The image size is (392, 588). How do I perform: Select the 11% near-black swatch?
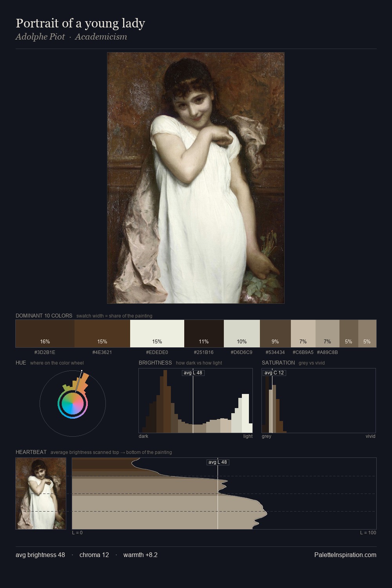coord(204,334)
